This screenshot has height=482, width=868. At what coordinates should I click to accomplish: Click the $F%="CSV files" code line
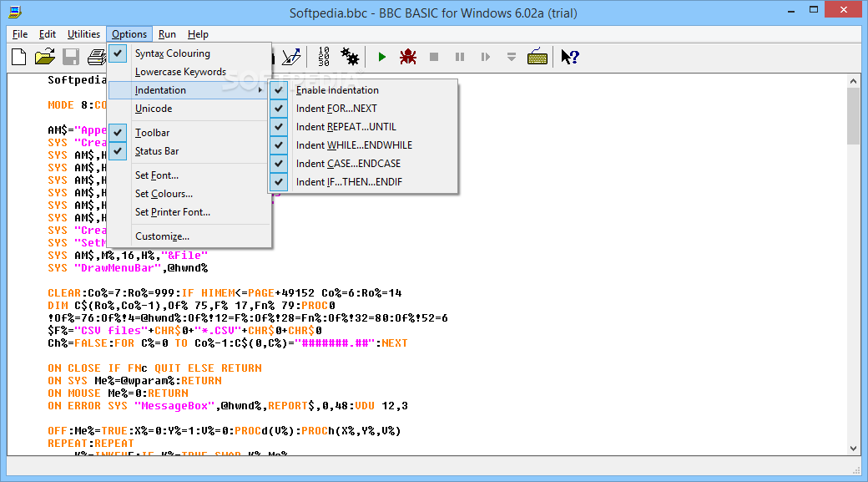pos(185,330)
